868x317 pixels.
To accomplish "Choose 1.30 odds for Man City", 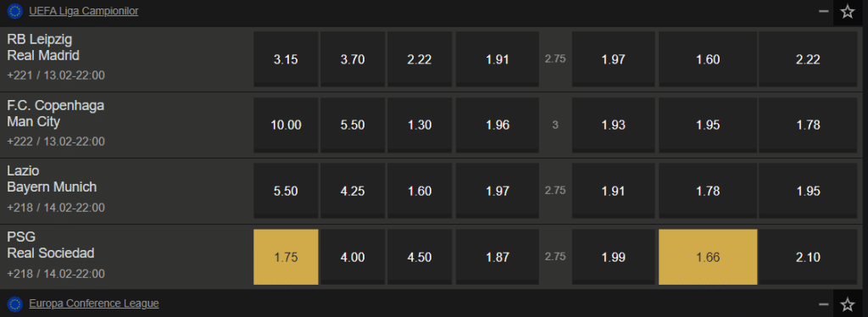I will point(420,125).
